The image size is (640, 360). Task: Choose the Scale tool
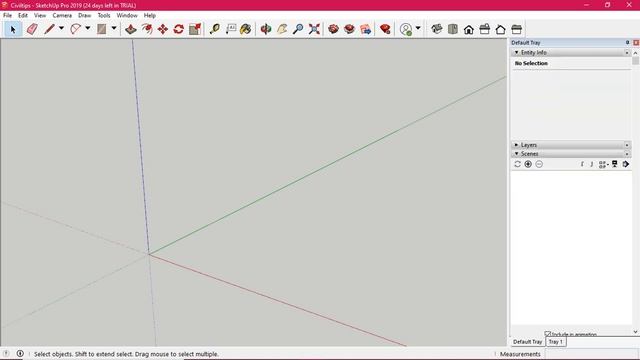point(195,29)
